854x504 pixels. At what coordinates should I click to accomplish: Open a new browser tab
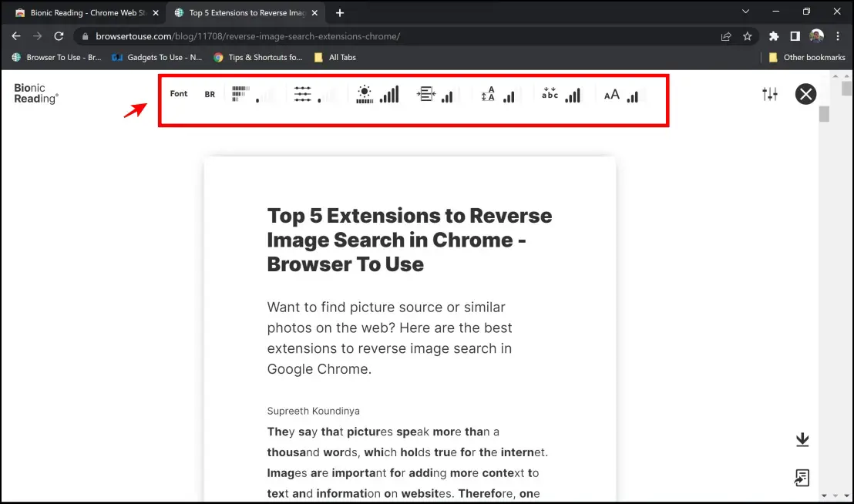point(340,12)
